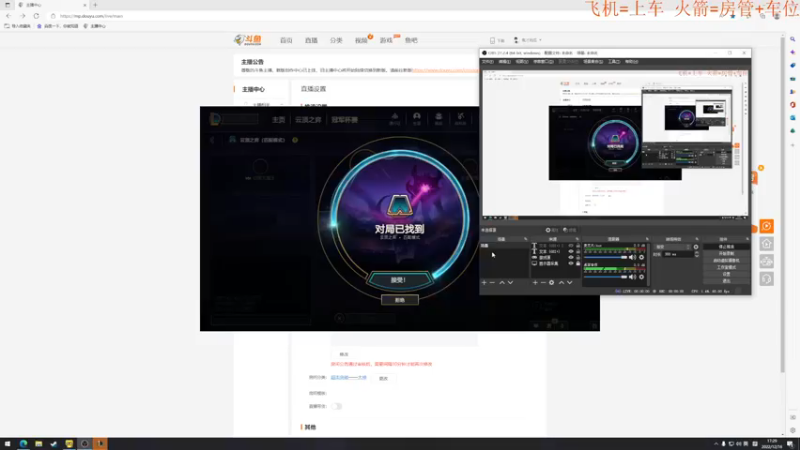Image resolution: width=800 pixels, height=450 pixels.
Task: Open source properties gear in the Sources toolbar
Action: click(x=552, y=283)
